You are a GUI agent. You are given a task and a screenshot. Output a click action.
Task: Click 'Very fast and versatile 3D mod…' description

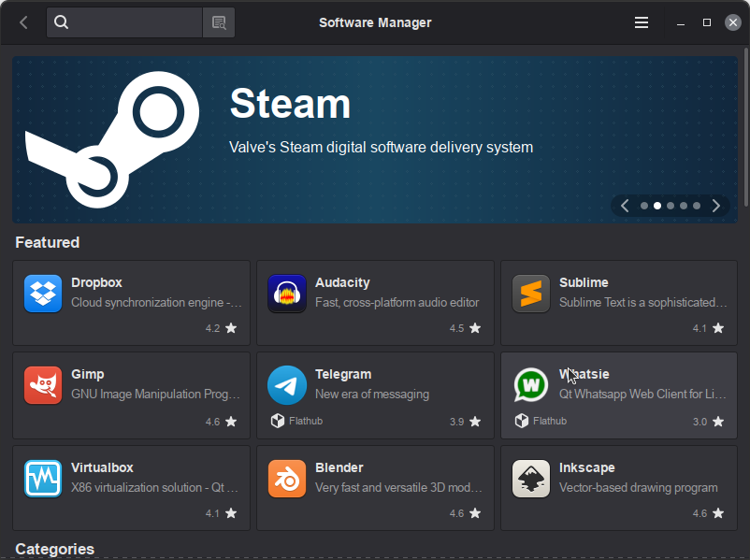pyautogui.click(x=398, y=487)
